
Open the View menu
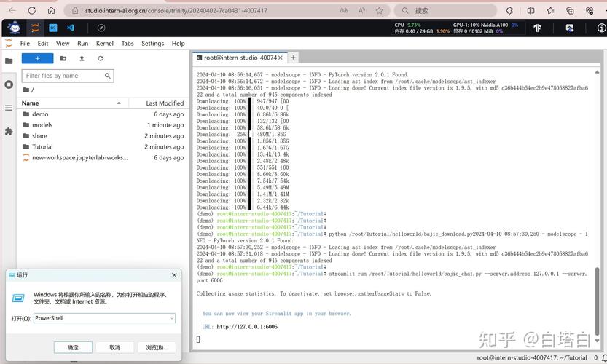tap(63, 44)
